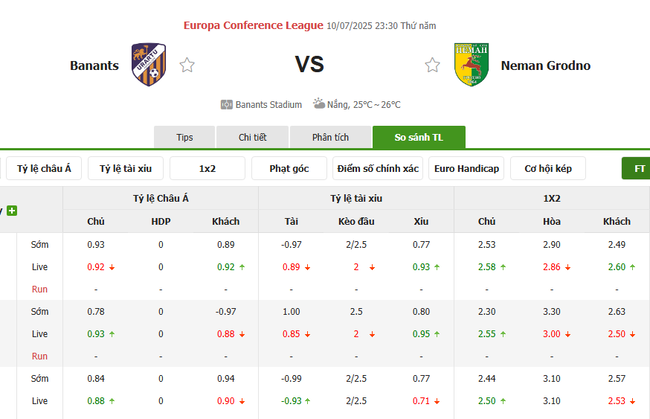Favorite Neman Grodno with the star icon

pyautogui.click(x=432, y=66)
